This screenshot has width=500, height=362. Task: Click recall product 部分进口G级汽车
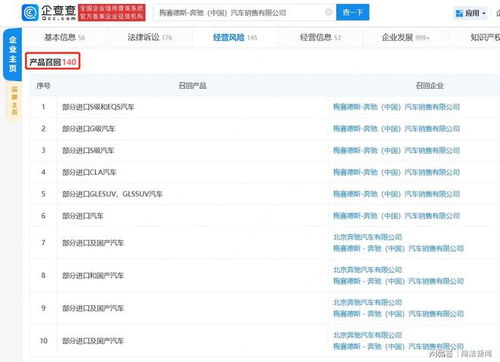click(88, 129)
